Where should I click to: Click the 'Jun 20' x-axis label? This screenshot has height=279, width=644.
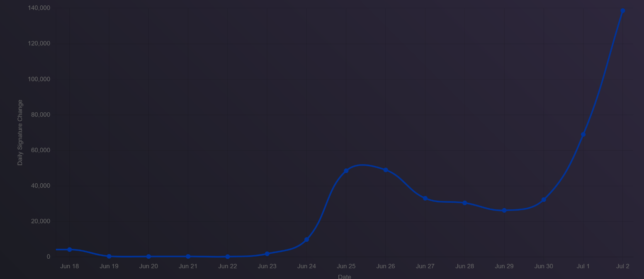(148, 266)
